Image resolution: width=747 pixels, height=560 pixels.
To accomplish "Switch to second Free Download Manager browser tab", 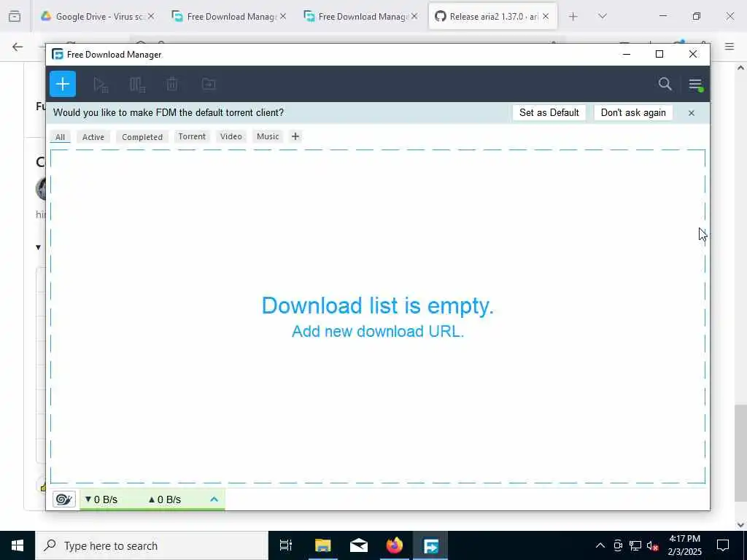I will click(x=361, y=17).
